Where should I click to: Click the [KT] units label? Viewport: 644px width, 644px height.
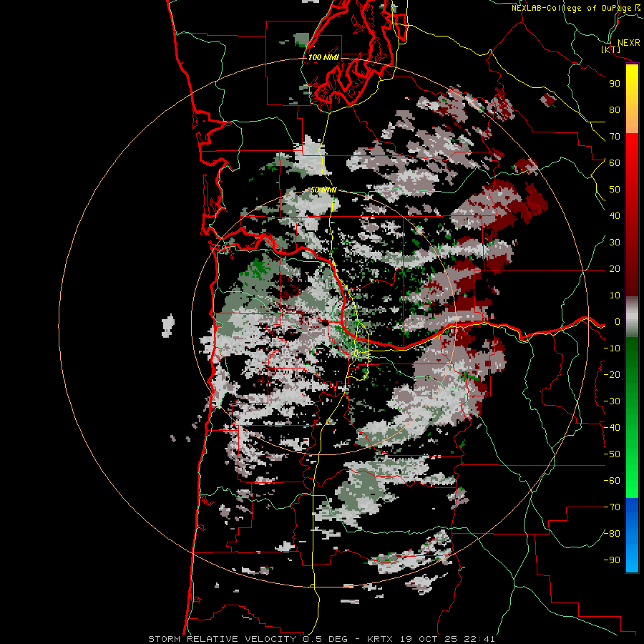pos(610,49)
